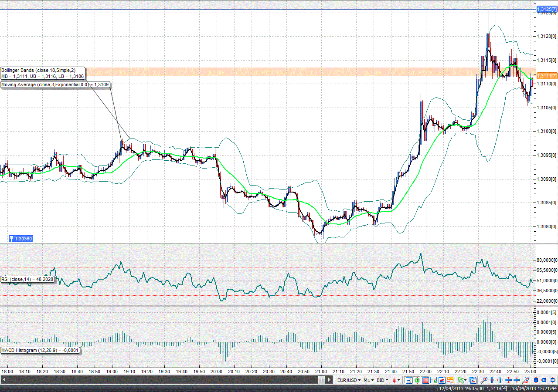Click the magnifier zoom-in icon
Screen dimensions: 558x392
(x=484, y=380)
